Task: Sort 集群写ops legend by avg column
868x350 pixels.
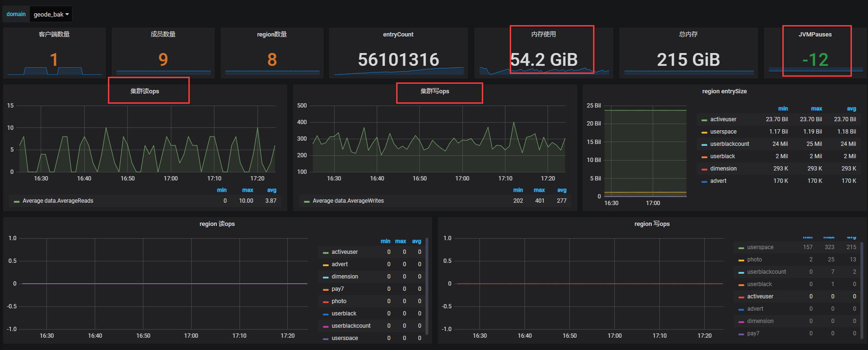Action: point(562,190)
